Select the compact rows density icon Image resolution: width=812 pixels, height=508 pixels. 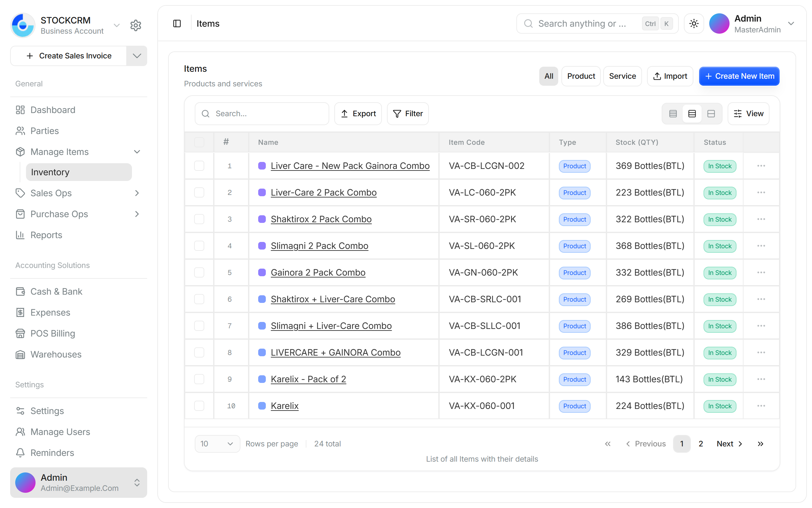click(x=673, y=114)
